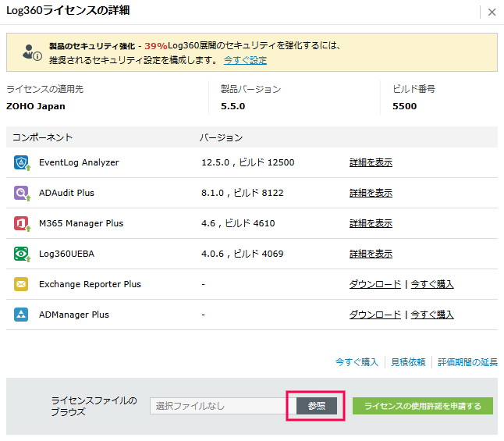
Task: Open the 今すぐ設定 security settings link
Action: (x=245, y=60)
